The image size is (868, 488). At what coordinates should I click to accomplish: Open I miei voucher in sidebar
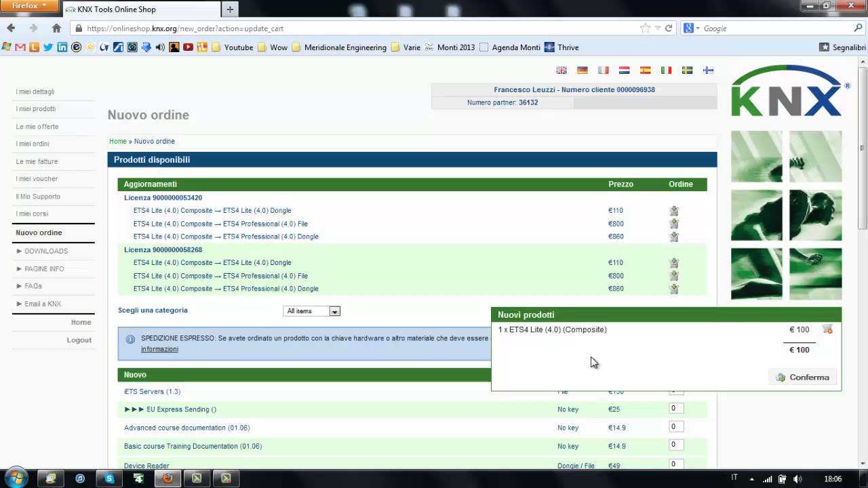tap(37, 179)
